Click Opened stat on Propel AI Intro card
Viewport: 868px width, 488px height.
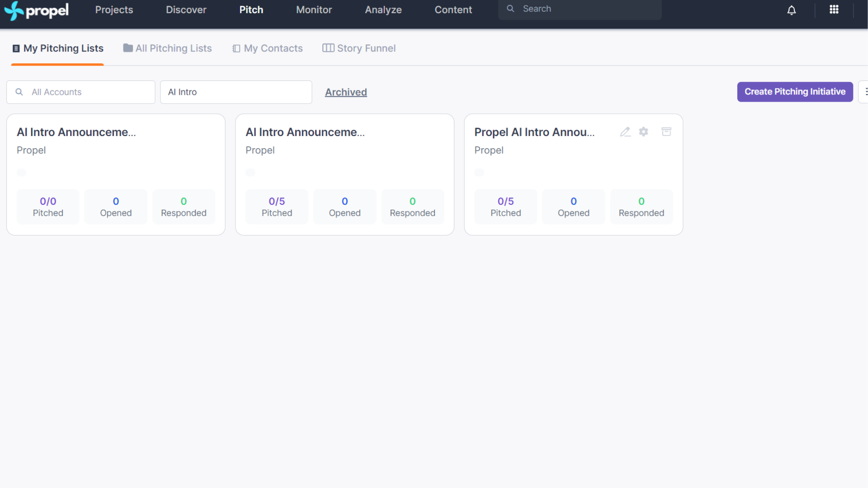(573, 207)
